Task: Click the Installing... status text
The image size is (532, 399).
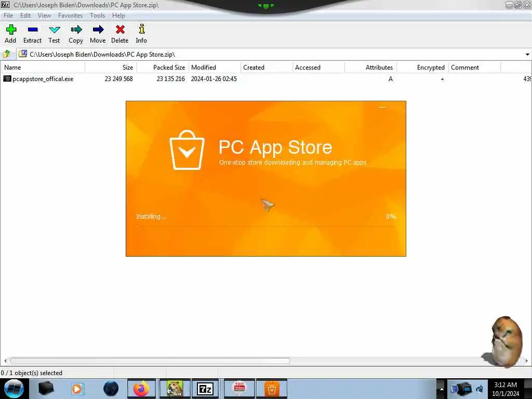Action: point(151,217)
